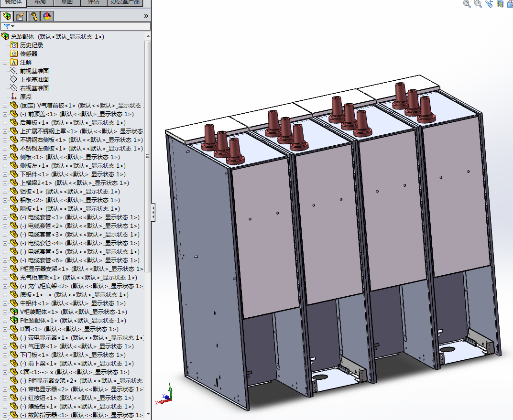Click the View Orientation icon at top right
This screenshot has width=513, height=420.
(x=510, y=4)
